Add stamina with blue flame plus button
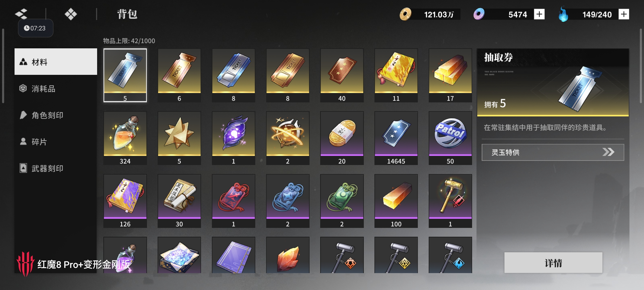Image resolution: width=644 pixels, height=290 pixels. pyautogui.click(x=624, y=14)
